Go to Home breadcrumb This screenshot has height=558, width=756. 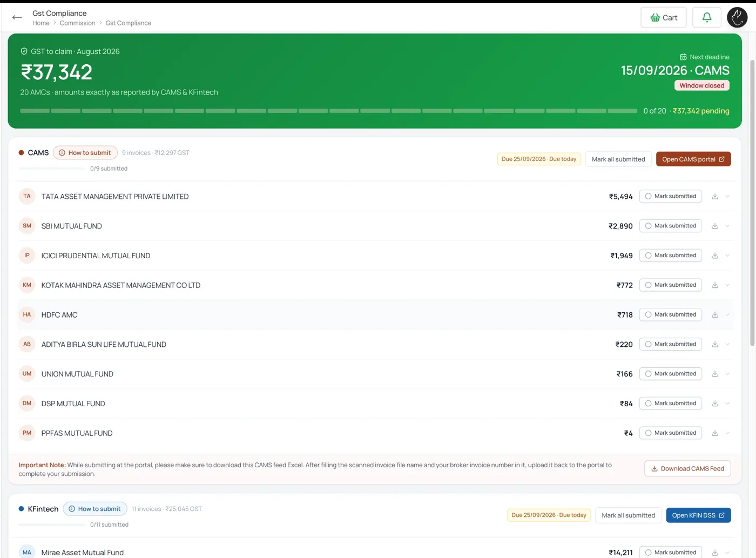pyautogui.click(x=41, y=23)
